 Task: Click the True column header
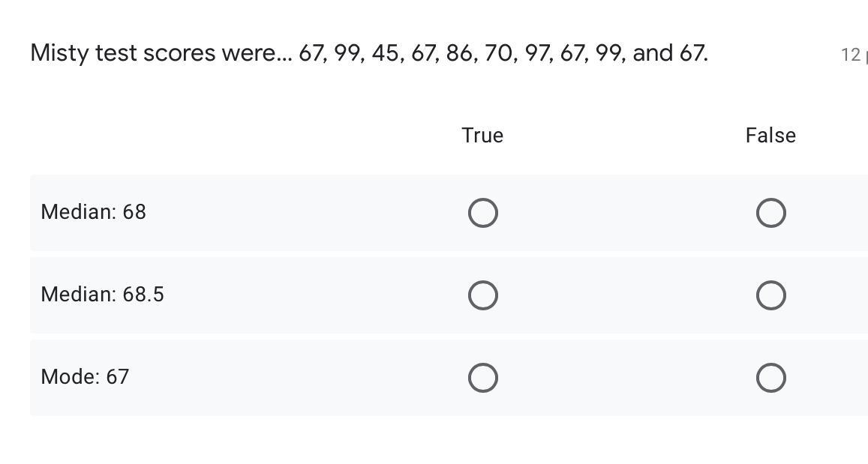pyautogui.click(x=482, y=136)
